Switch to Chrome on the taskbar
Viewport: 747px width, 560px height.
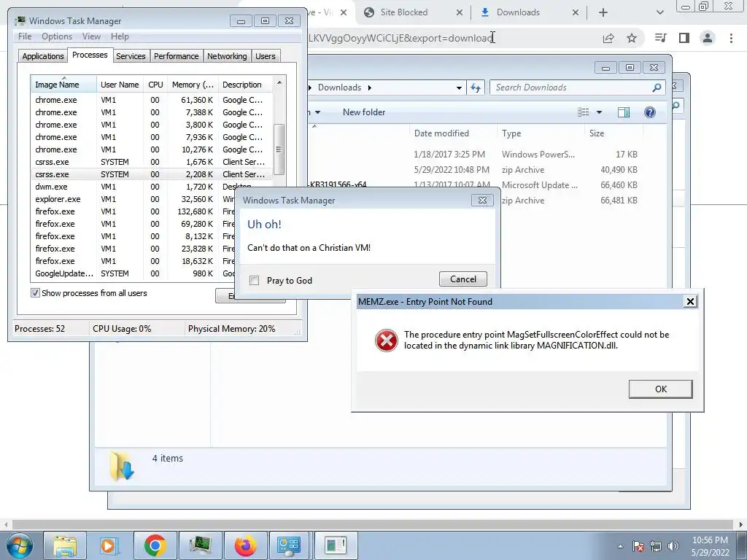click(x=155, y=545)
